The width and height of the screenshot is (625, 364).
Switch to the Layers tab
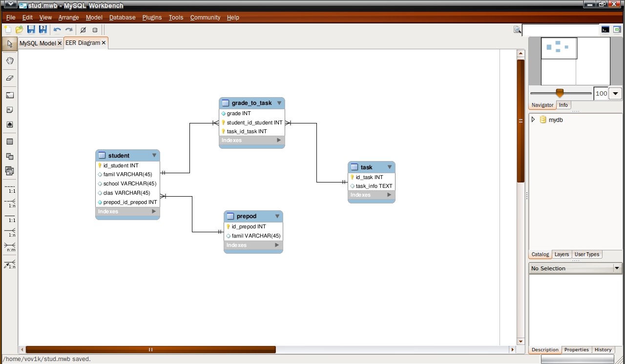coord(562,254)
